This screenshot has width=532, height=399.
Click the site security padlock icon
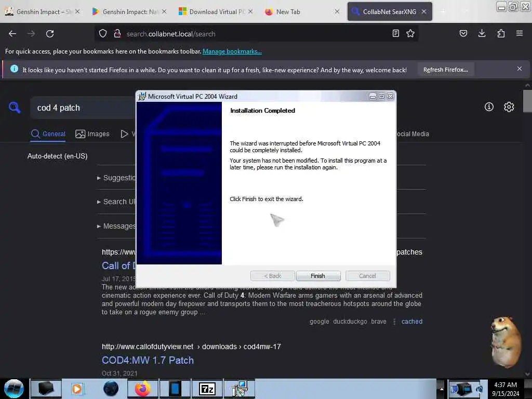[117, 34]
